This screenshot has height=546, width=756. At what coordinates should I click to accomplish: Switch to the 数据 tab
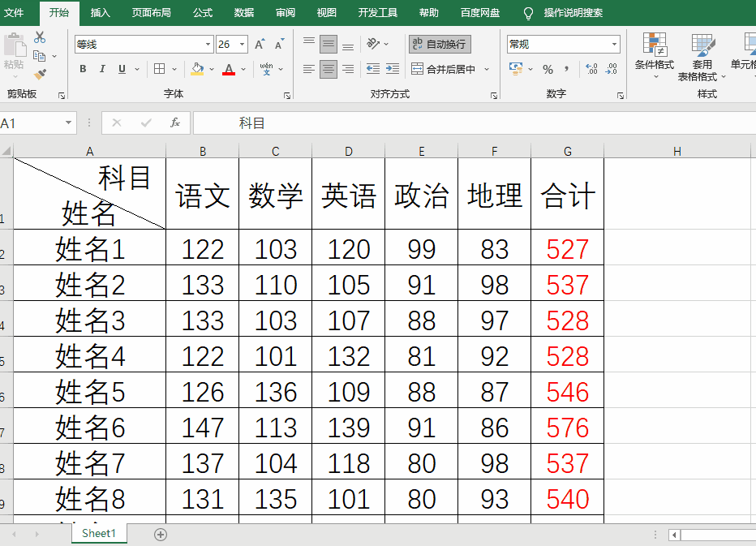click(244, 12)
